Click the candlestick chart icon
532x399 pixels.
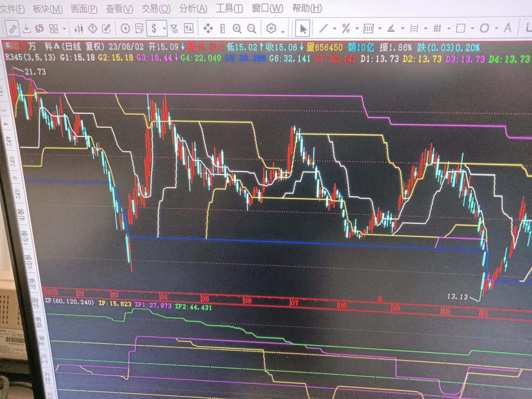click(x=79, y=29)
